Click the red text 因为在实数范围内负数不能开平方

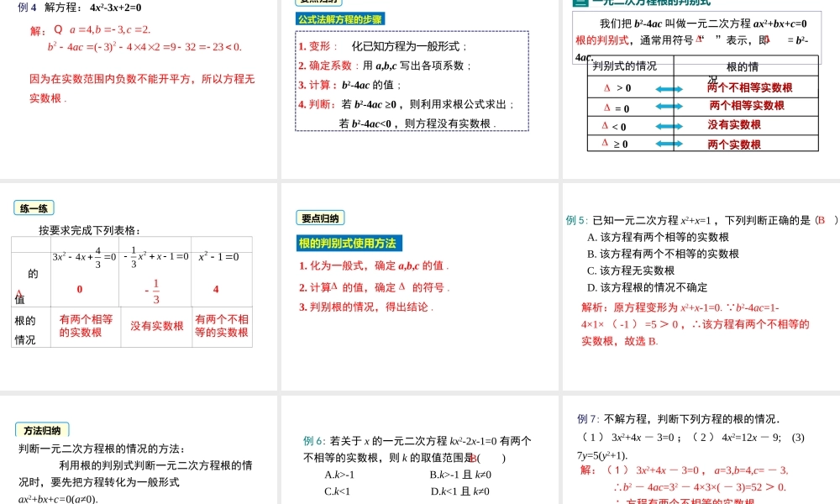[x=110, y=79]
